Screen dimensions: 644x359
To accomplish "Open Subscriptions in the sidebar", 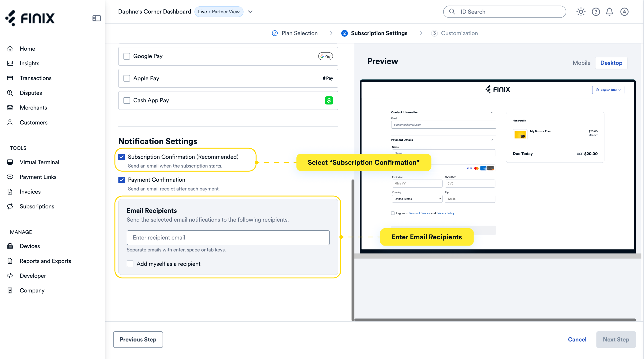I will 37,206.
